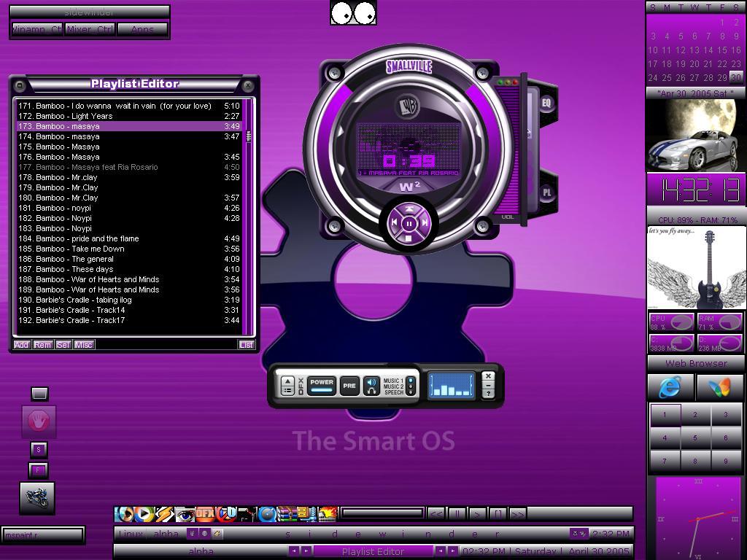The height and width of the screenshot is (560, 747).
Task: Click the motorcycle icon on left side
Action: point(37,497)
